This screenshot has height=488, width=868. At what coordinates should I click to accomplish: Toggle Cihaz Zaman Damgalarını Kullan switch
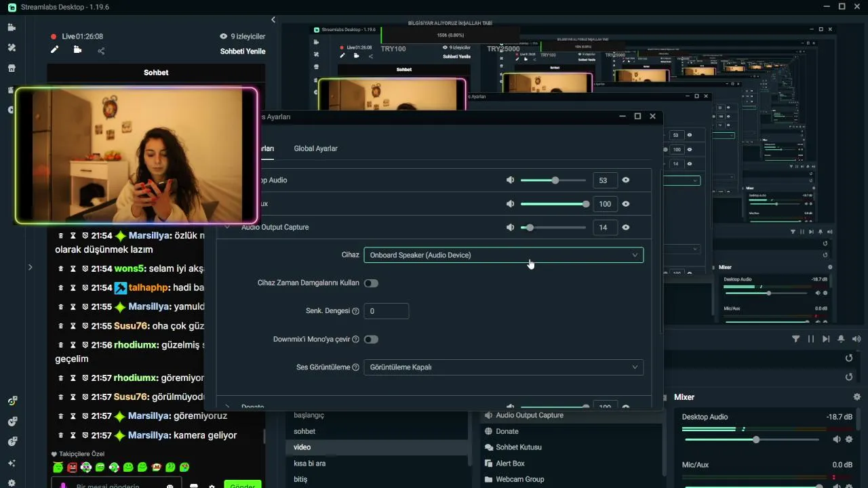pos(371,283)
